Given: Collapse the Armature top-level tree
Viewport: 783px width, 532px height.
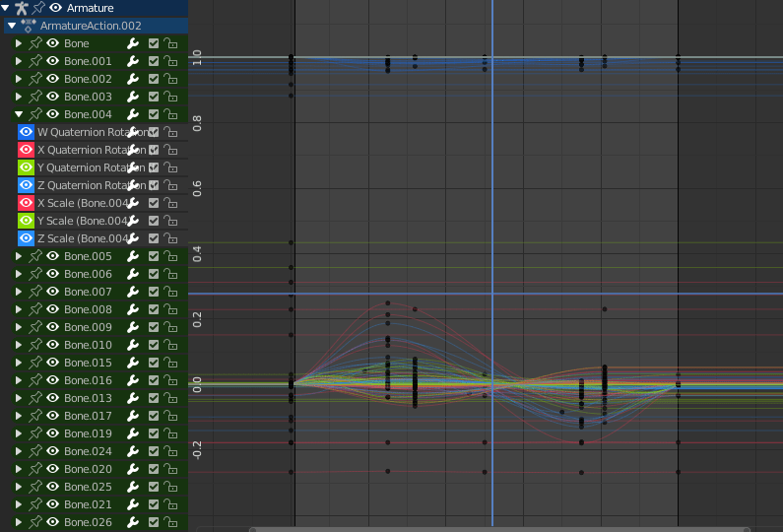Looking at the screenshot, I should click(6, 8).
